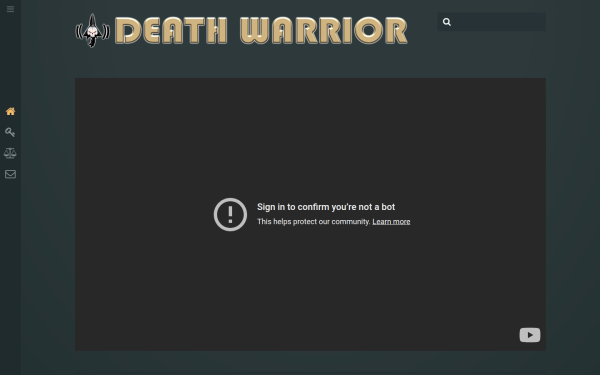This screenshot has width=600, height=375.
Task: Open the key (login) icon in sidebar
Action: 10,132
